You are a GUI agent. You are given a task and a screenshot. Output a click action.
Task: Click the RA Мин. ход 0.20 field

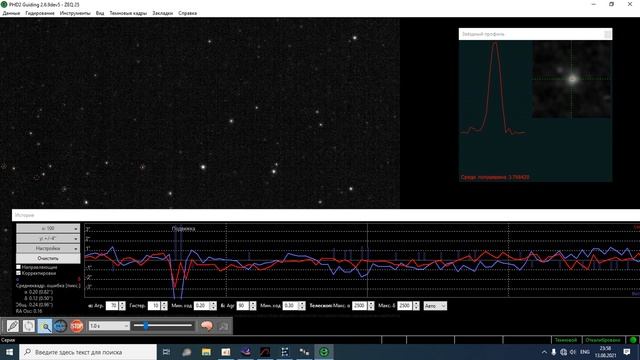[202, 306]
